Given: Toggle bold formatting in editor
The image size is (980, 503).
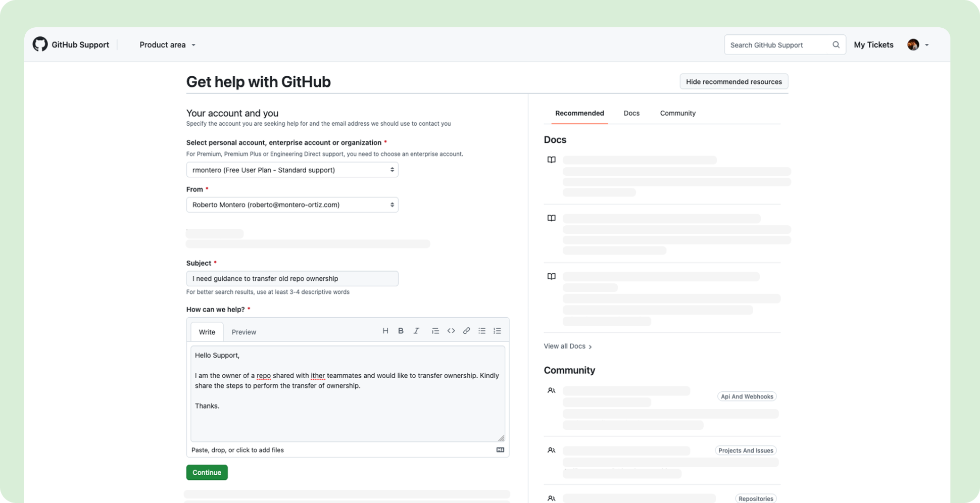Looking at the screenshot, I should tap(401, 331).
